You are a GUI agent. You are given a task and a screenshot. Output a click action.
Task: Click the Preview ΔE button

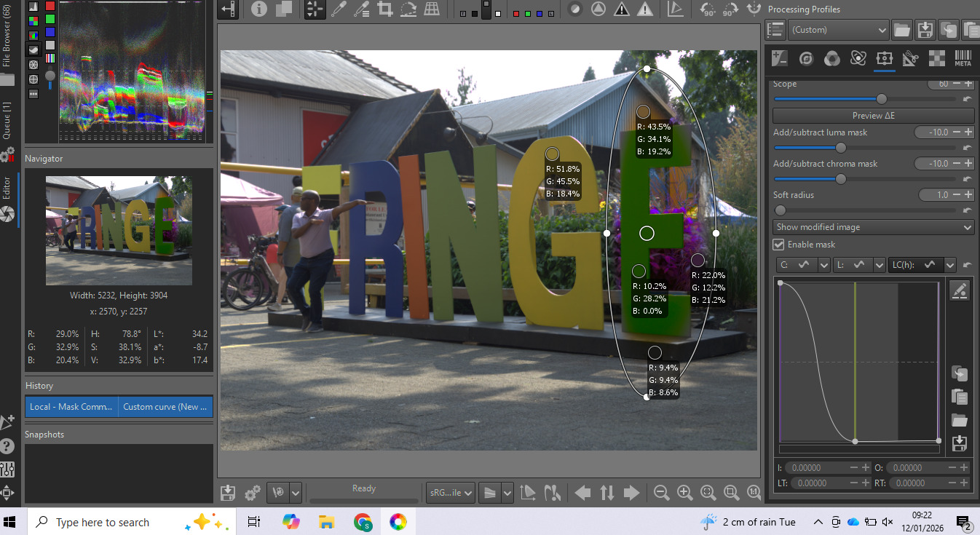pos(873,116)
